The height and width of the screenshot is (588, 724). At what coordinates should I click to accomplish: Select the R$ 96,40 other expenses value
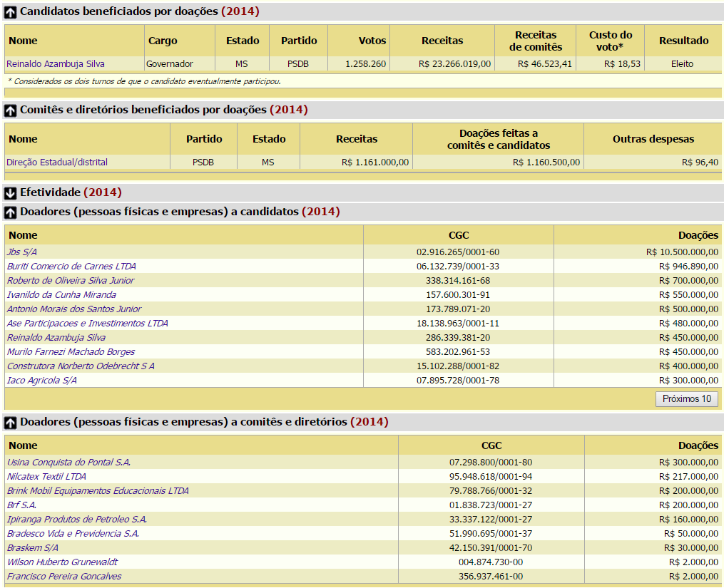(700, 162)
